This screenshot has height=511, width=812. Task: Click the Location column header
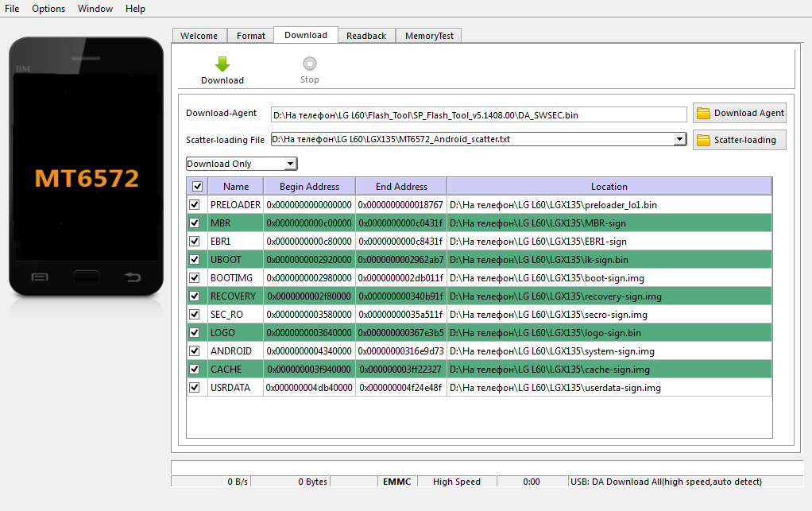pyautogui.click(x=609, y=187)
